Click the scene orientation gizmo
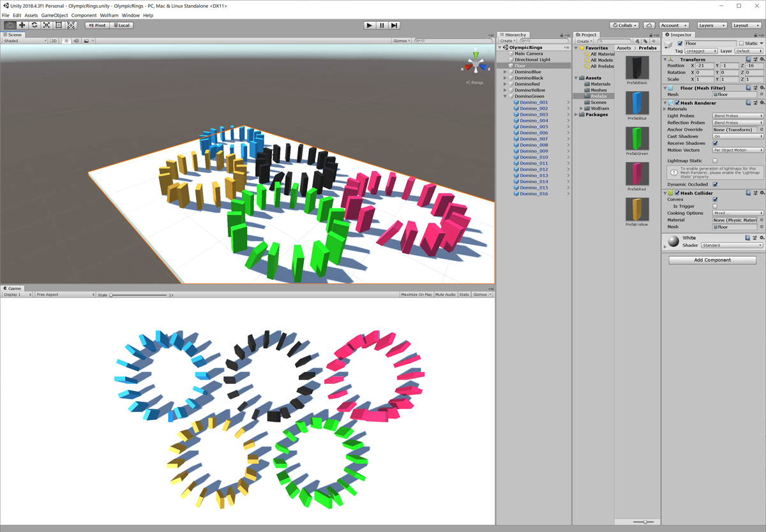 click(475, 64)
